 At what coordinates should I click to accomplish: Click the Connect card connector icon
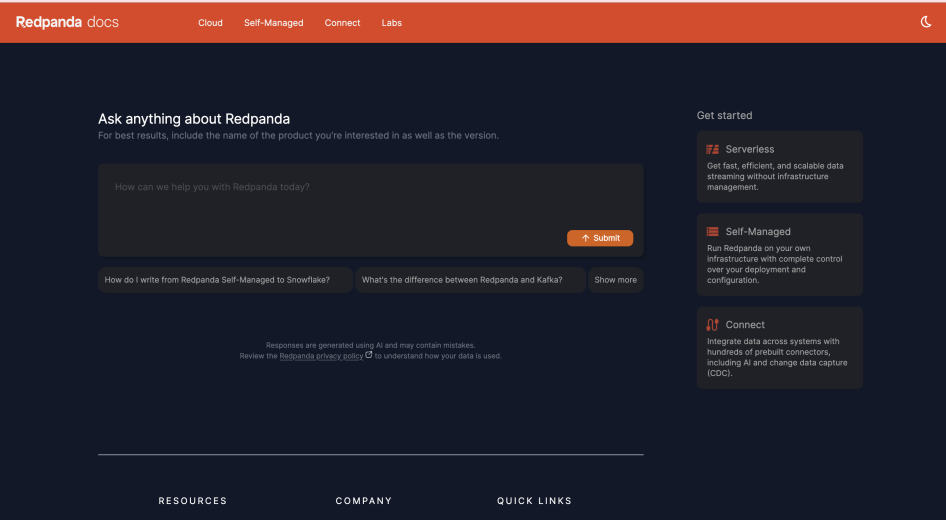(713, 325)
